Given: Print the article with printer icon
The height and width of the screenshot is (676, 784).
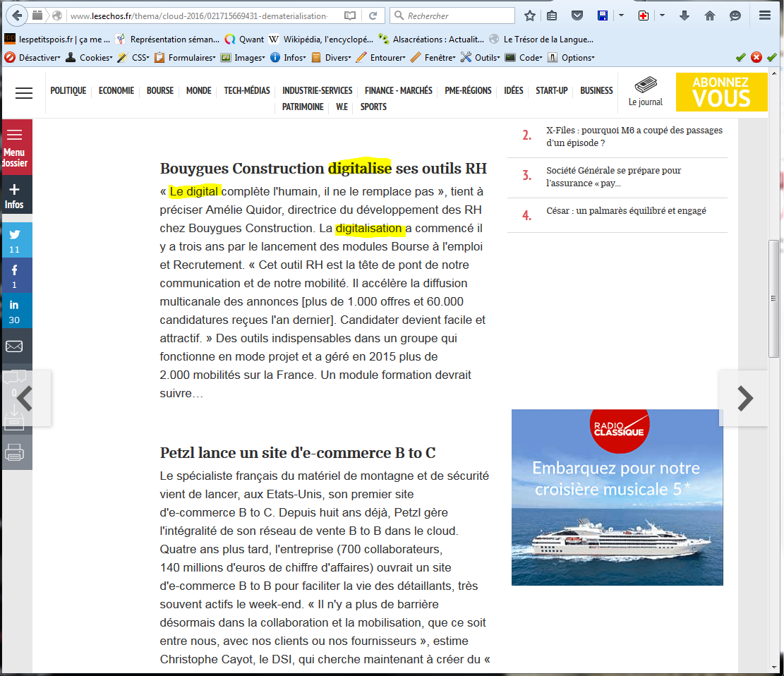Looking at the screenshot, I should (x=15, y=453).
